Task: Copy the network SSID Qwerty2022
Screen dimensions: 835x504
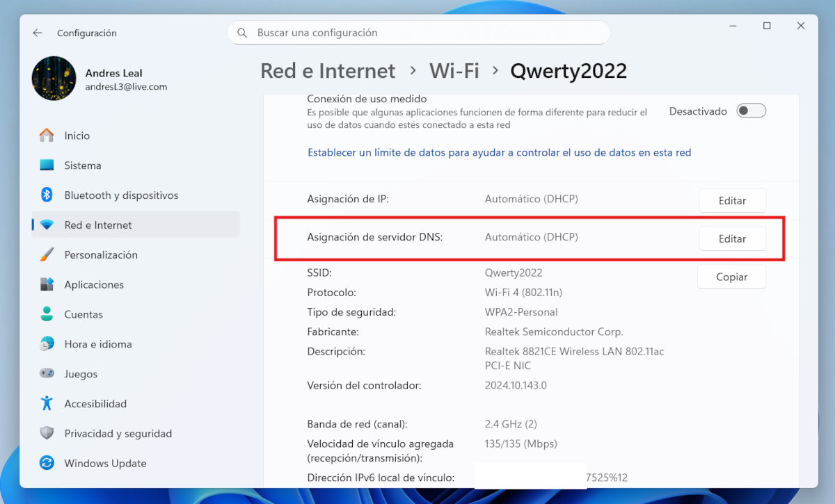Action: pyautogui.click(x=731, y=277)
